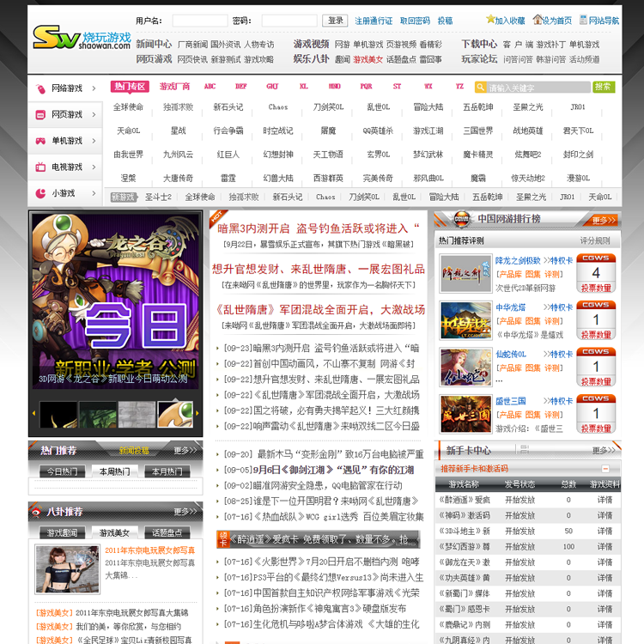Click the left arrow of the thumbnail carousel
The image size is (644, 644).
point(33,414)
